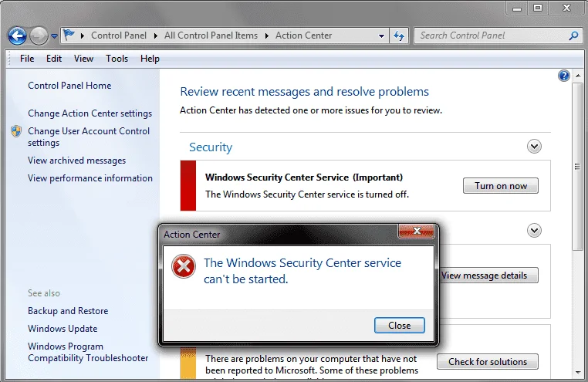This screenshot has height=382, width=588.
Task: Click View message details button
Action: coord(488,276)
